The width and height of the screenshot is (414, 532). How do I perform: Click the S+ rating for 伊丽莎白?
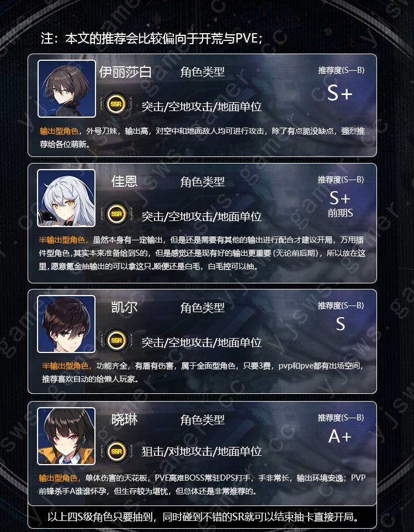[x=340, y=94]
